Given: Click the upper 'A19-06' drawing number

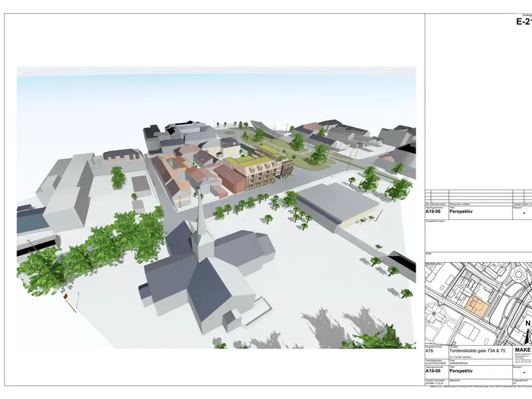Looking at the screenshot, I should (x=433, y=211).
